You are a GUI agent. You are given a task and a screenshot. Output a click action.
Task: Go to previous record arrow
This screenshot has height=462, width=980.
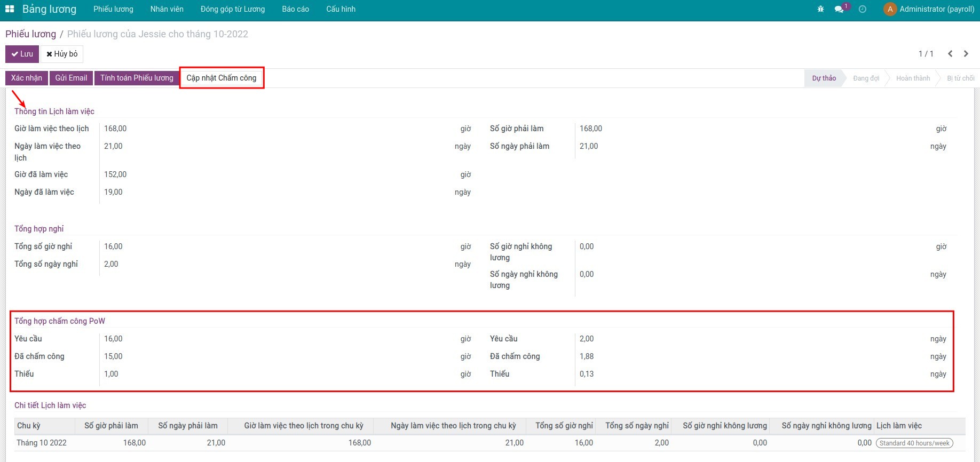point(950,53)
